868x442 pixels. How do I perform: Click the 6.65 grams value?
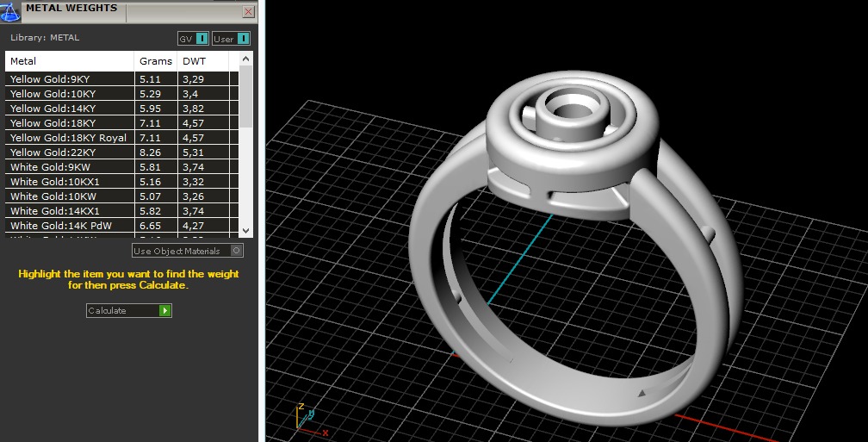pos(150,226)
